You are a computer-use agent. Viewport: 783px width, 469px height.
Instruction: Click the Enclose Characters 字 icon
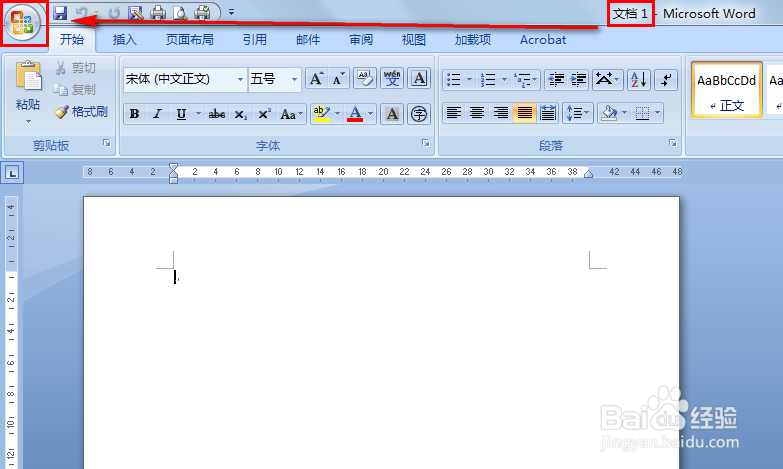(419, 114)
